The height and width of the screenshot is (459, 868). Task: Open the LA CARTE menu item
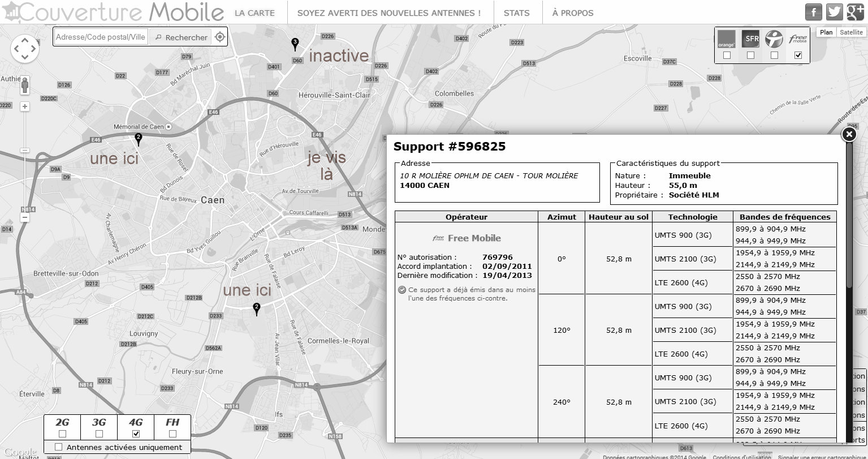254,13
